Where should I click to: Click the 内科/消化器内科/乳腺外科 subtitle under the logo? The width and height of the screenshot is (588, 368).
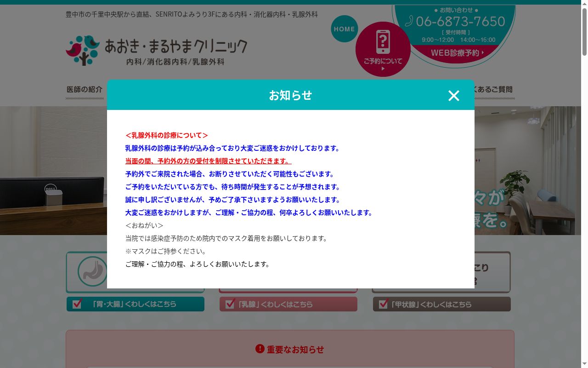pos(175,62)
